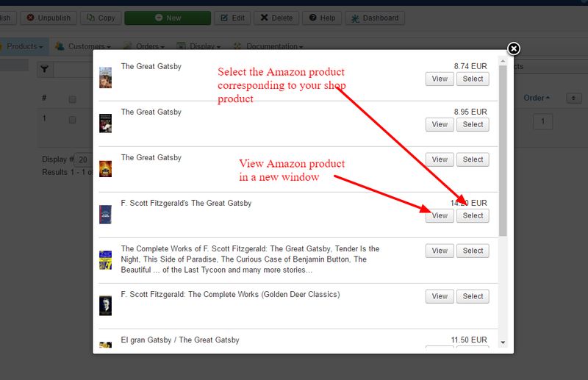Open the Customers dropdown menu

(83, 46)
